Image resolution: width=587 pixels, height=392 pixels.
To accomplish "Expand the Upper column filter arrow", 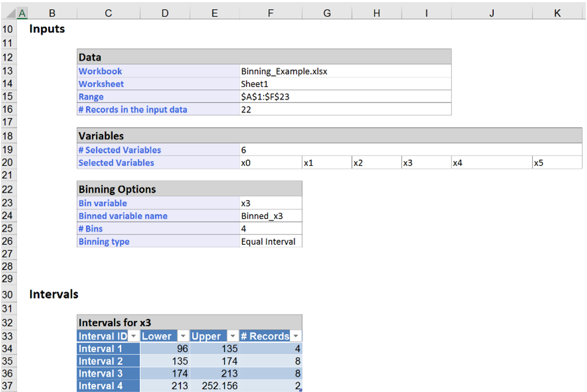I will [x=232, y=336].
